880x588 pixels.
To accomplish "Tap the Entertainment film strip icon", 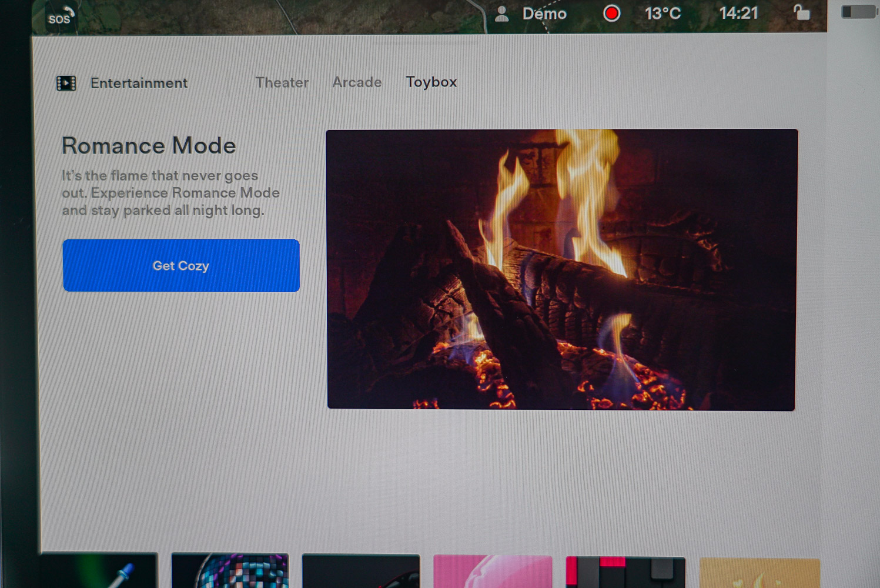I will click(66, 83).
